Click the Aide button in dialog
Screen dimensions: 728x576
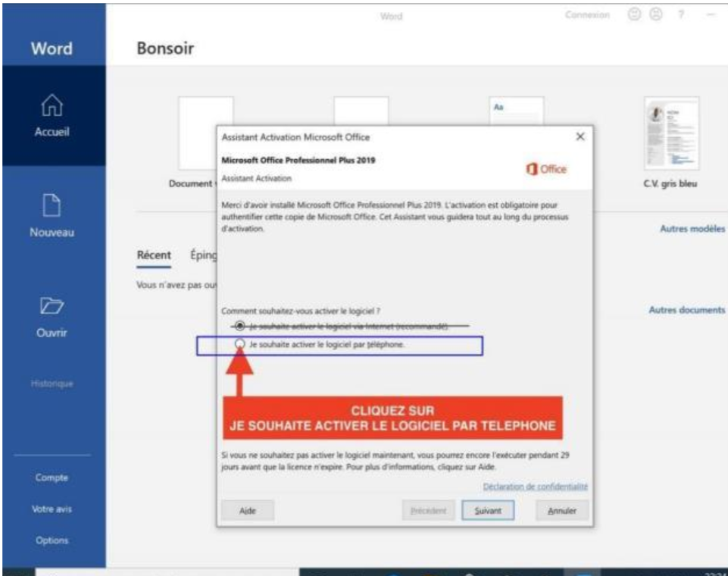[248, 511]
